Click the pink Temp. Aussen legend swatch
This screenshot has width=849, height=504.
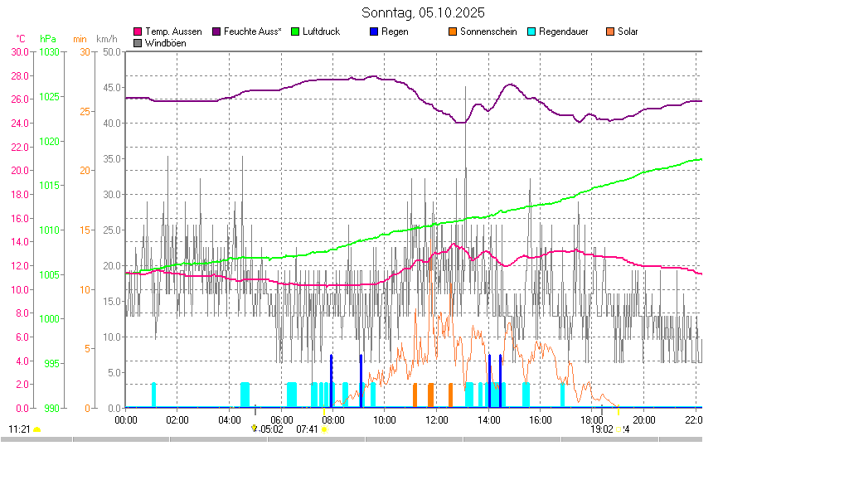coord(138,31)
